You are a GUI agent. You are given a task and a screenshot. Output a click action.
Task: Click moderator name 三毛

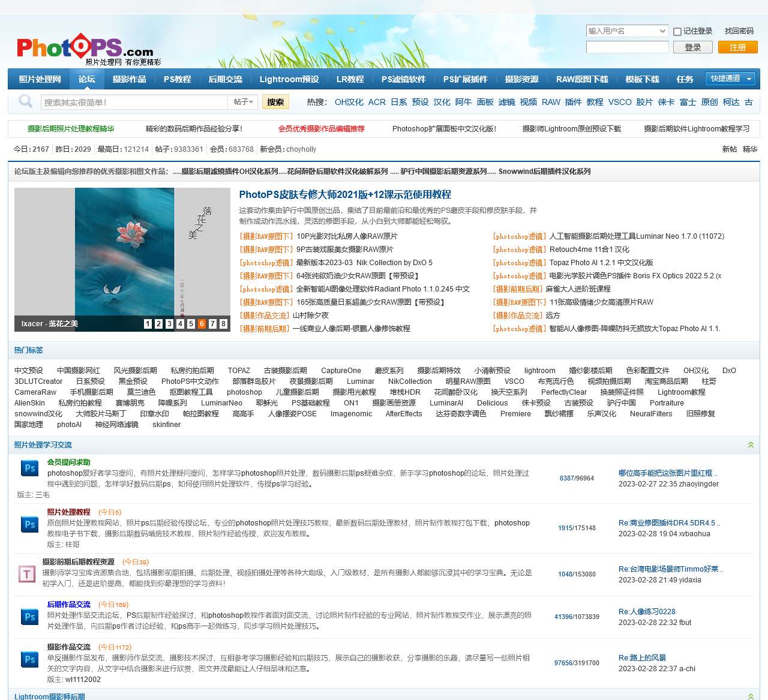click(43, 495)
